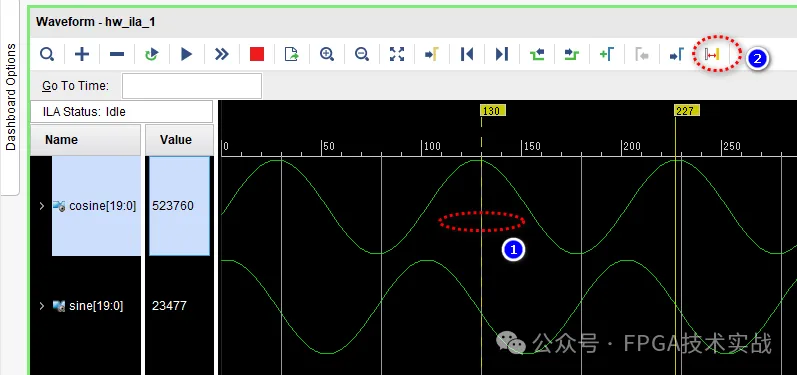
Task: Click the Go To Time label
Action: [x=75, y=86]
